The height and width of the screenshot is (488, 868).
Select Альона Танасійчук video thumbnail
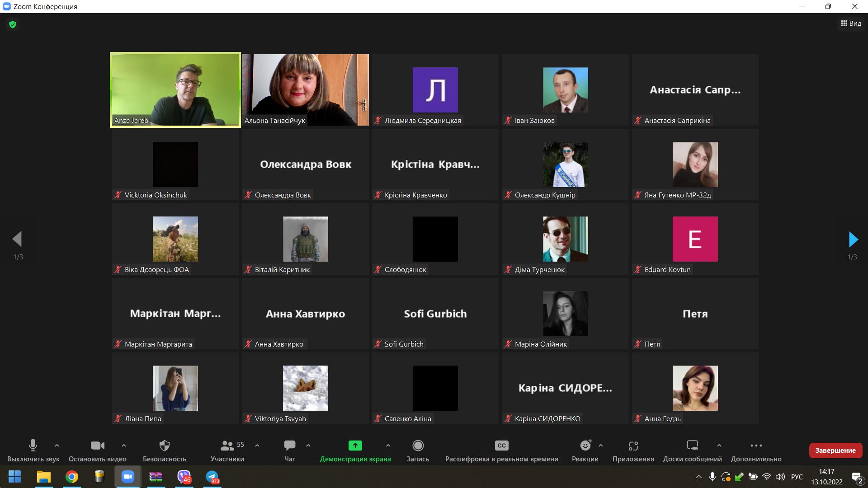tap(306, 89)
